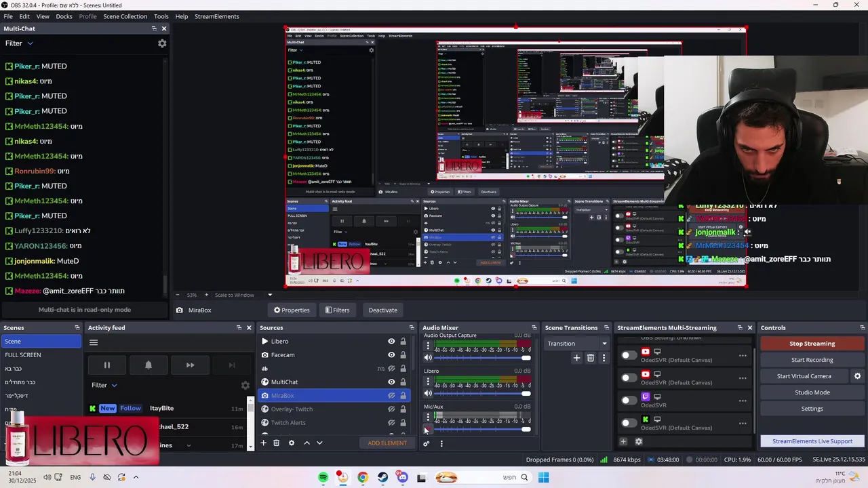Open Multi-Streaming settings gear
Image resolution: width=868 pixels, height=488 pixels.
tap(638, 442)
